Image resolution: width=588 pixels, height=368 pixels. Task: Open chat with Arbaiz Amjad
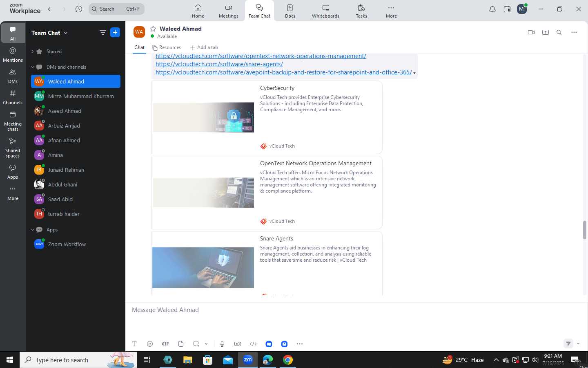coord(76,126)
